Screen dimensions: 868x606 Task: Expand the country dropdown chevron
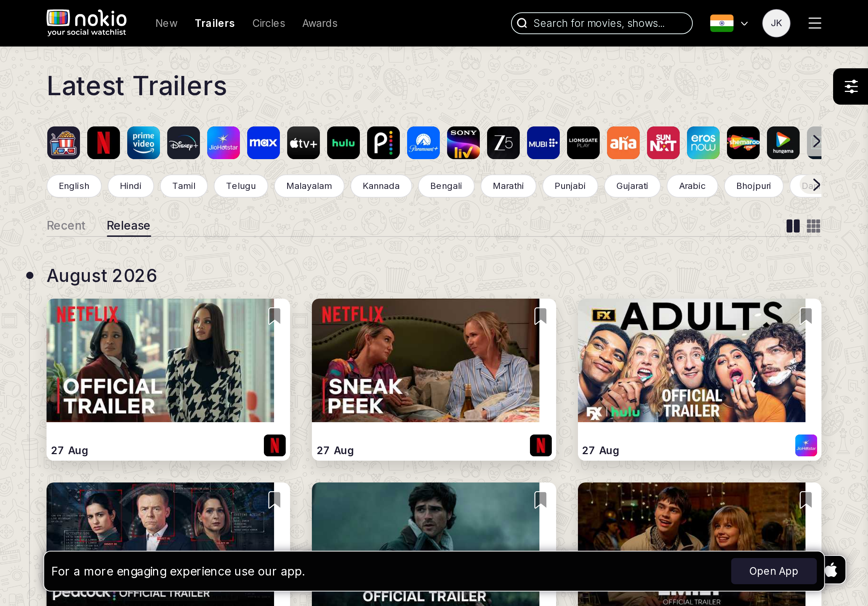click(744, 23)
